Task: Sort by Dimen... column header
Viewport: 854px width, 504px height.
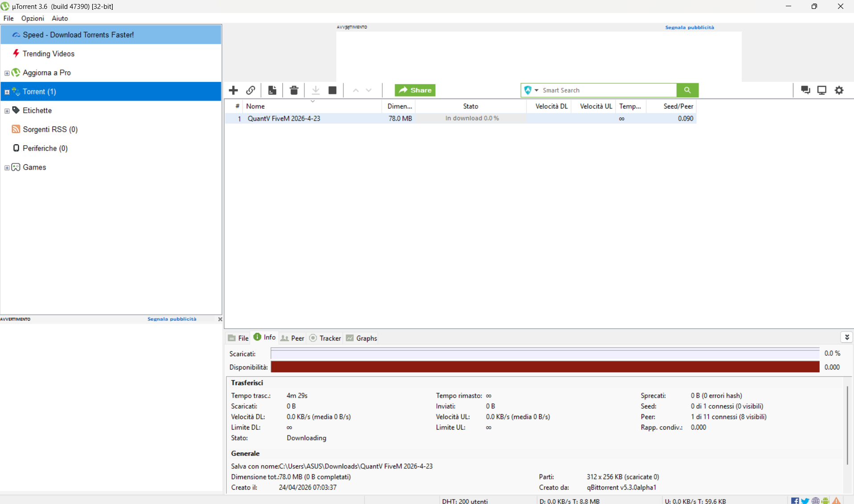Action: point(399,106)
